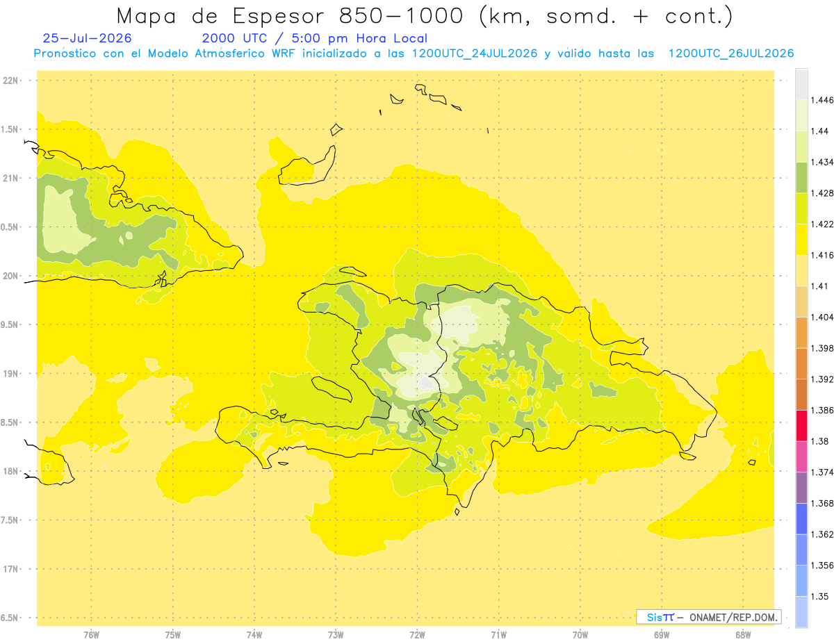Click the longitude label '69W'
834x644 pixels.
662,635
